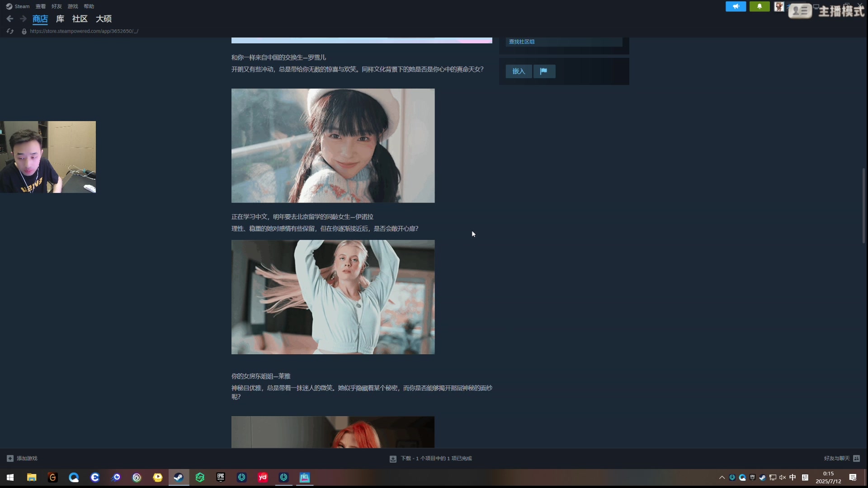Open the 大硕 profile tab
The image size is (868, 488).
104,19
